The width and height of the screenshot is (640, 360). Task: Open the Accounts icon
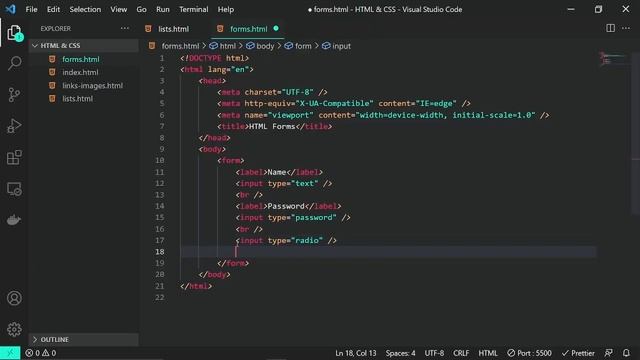(x=14, y=298)
